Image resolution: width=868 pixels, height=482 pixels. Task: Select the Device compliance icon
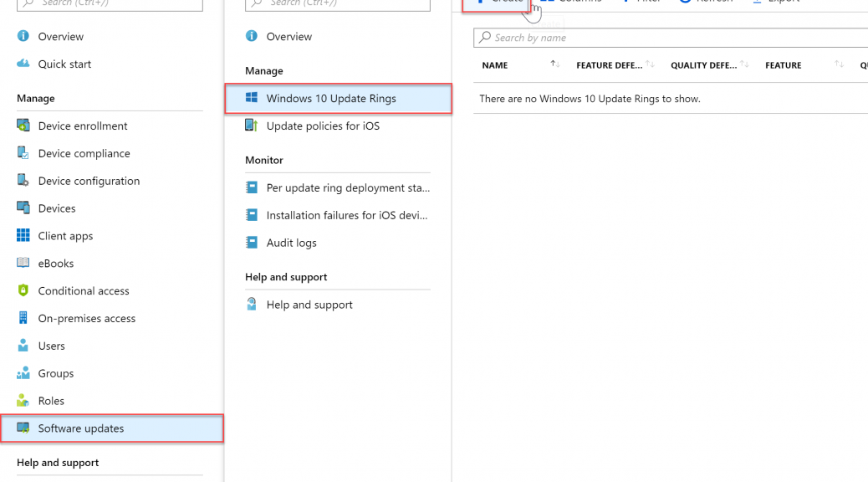click(23, 153)
